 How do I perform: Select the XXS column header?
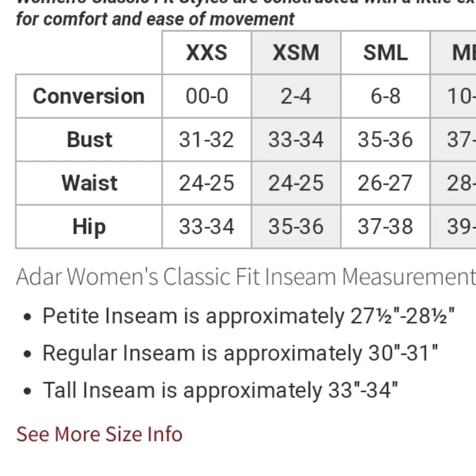[207, 52]
